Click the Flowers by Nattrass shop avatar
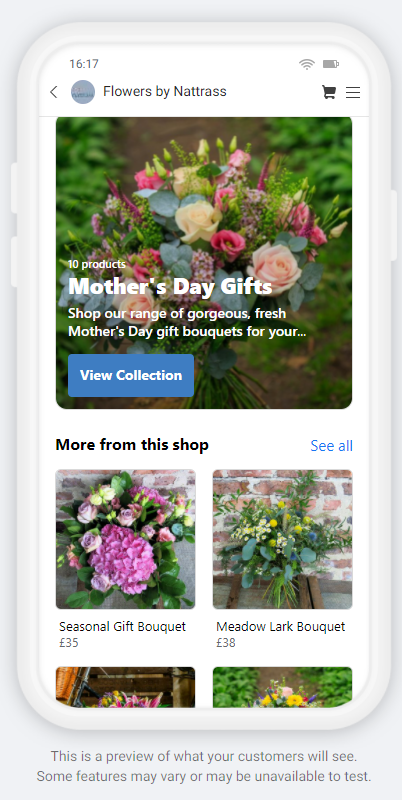The height and width of the screenshot is (800, 402). coord(83,92)
